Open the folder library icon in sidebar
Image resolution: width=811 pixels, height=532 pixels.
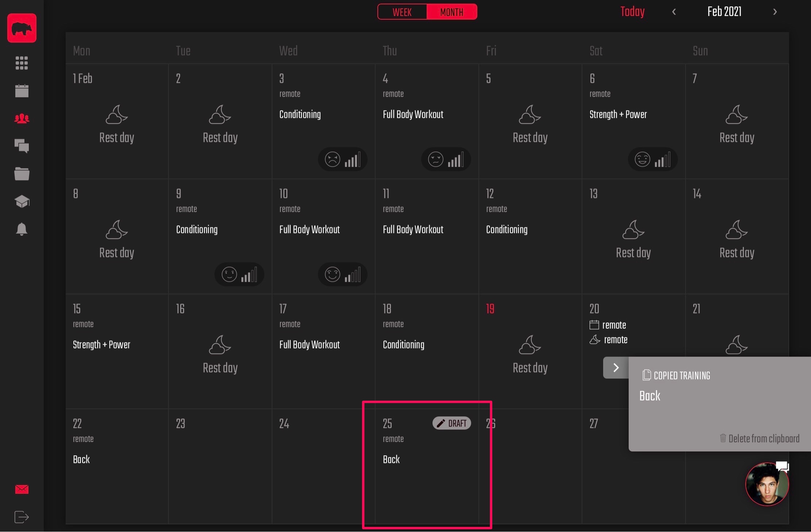tap(22, 174)
